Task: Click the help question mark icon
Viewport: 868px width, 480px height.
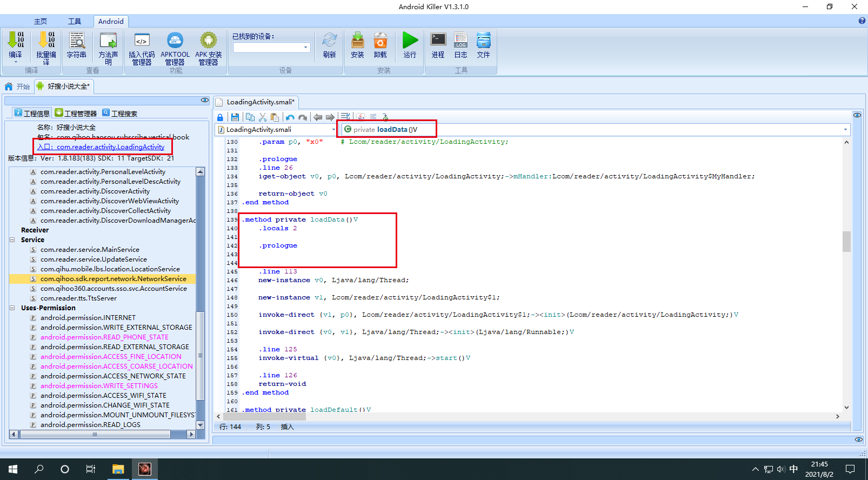Action: (862, 21)
